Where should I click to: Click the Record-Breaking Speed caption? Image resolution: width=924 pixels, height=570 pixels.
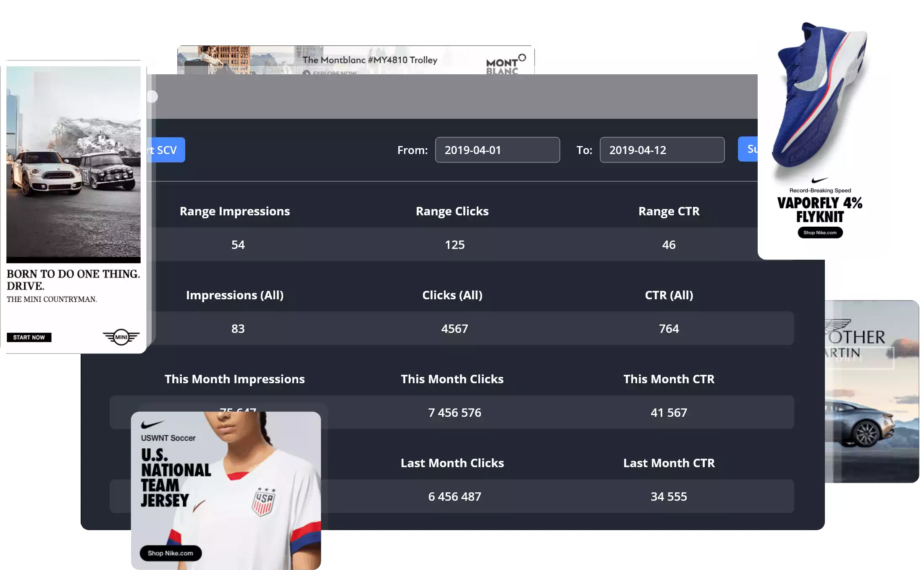coord(820,190)
